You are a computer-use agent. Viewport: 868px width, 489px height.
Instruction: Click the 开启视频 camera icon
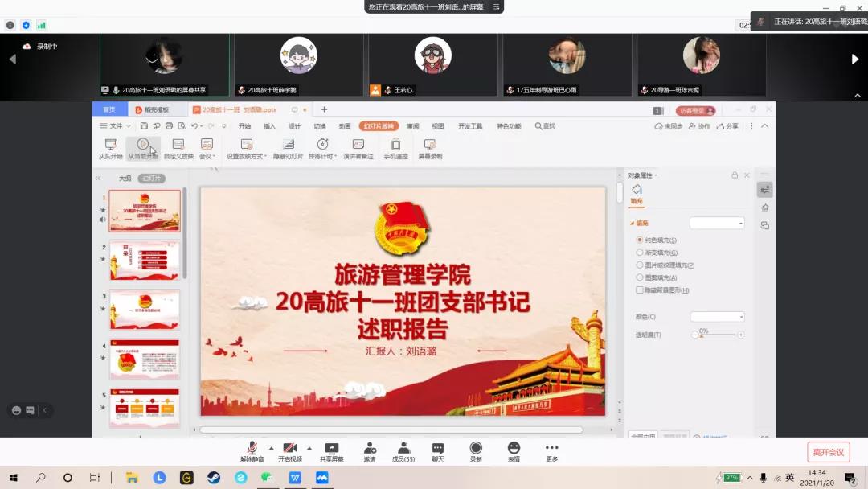pos(290,448)
